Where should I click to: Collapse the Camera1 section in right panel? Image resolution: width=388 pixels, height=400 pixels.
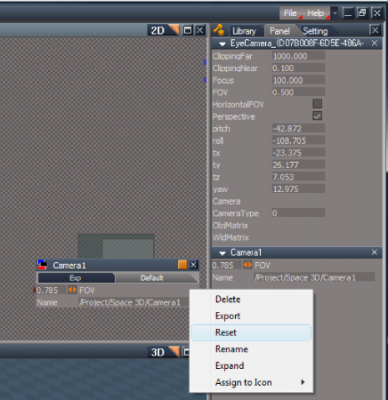(222, 253)
